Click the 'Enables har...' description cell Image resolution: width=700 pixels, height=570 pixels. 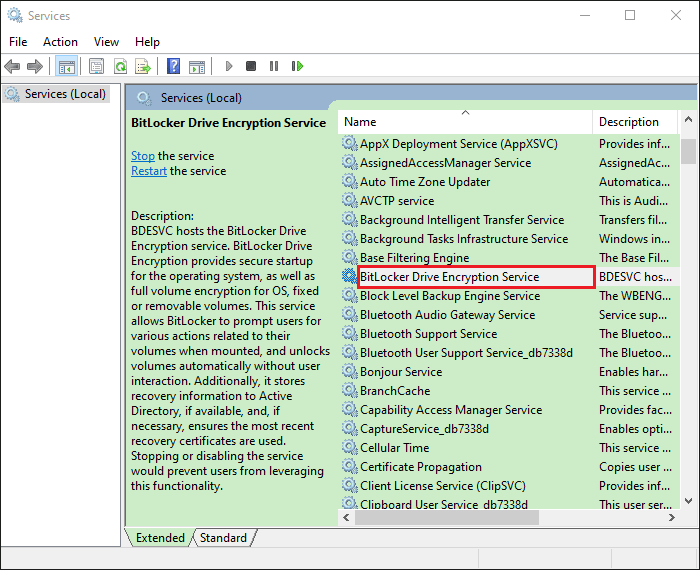click(633, 372)
